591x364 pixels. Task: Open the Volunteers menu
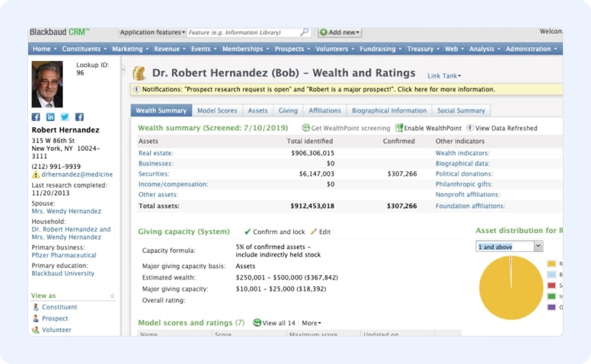click(335, 49)
